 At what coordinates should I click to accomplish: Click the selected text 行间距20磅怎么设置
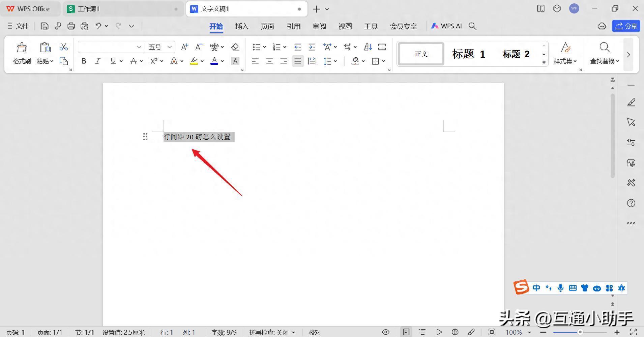click(x=197, y=137)
